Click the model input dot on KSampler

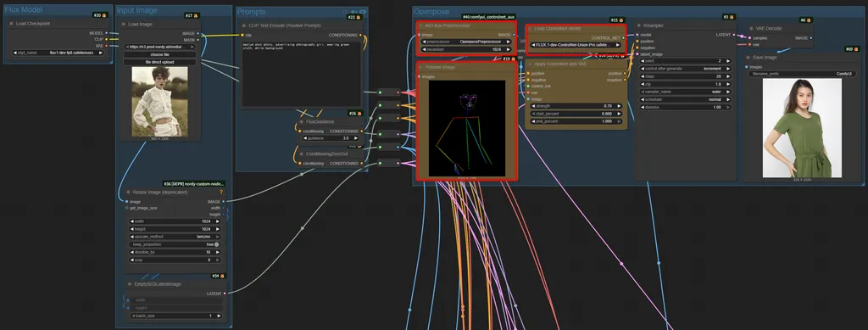pos(637,34)
